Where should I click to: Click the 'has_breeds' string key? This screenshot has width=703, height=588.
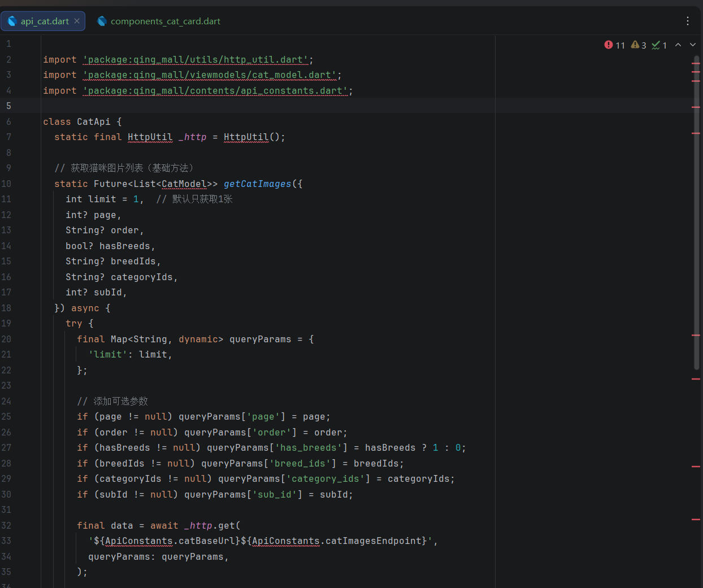click(x=309, y=447)
